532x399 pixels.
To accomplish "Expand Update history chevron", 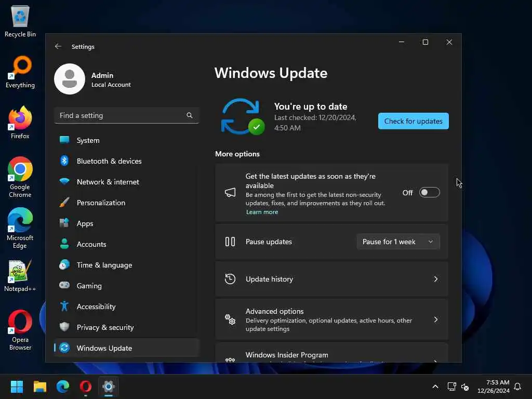I will 436,279.
